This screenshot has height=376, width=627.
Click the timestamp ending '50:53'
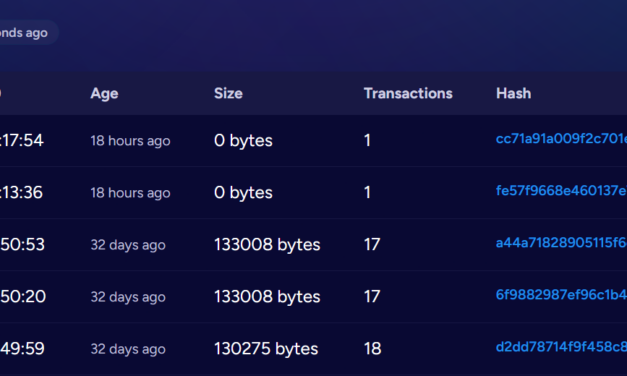22,245
